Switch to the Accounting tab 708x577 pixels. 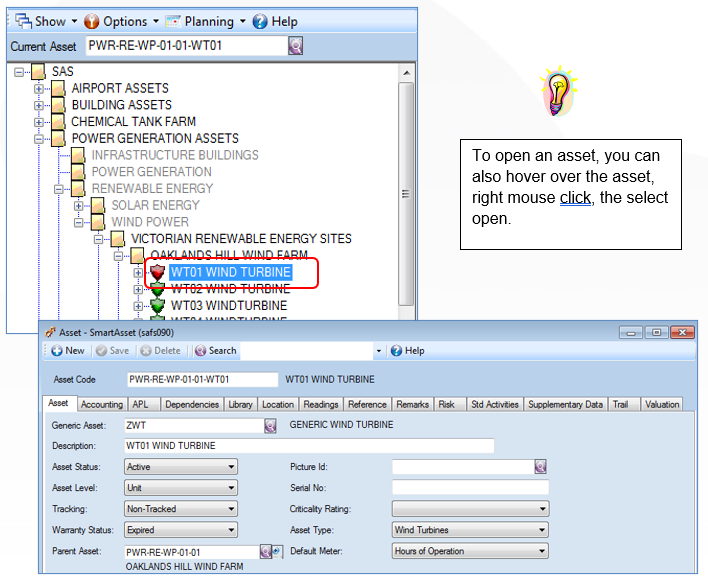pos(102,405)
